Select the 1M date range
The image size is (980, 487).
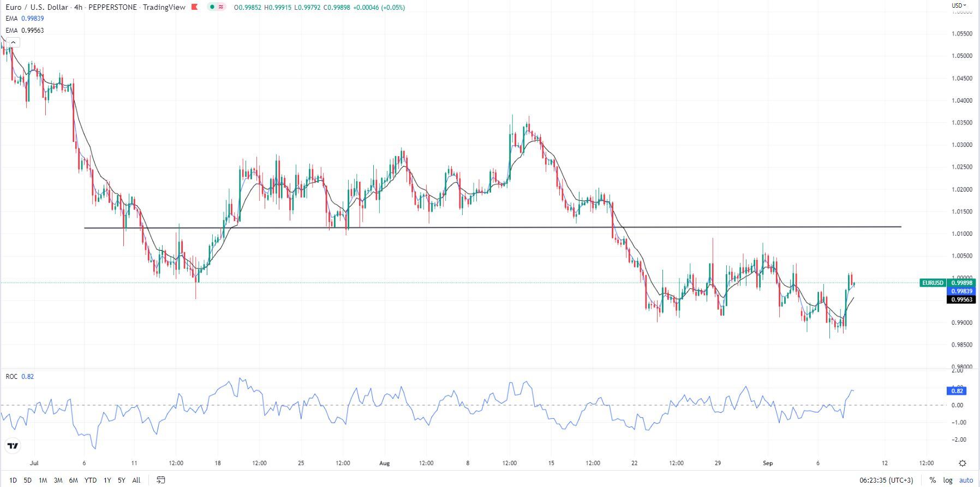click(43, 480)
